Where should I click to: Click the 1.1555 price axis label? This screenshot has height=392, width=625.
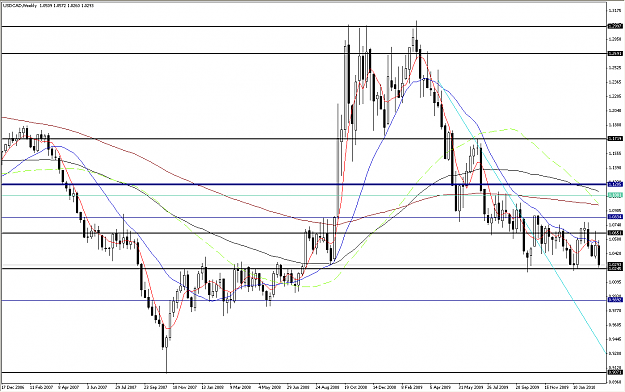coord(615,153)
